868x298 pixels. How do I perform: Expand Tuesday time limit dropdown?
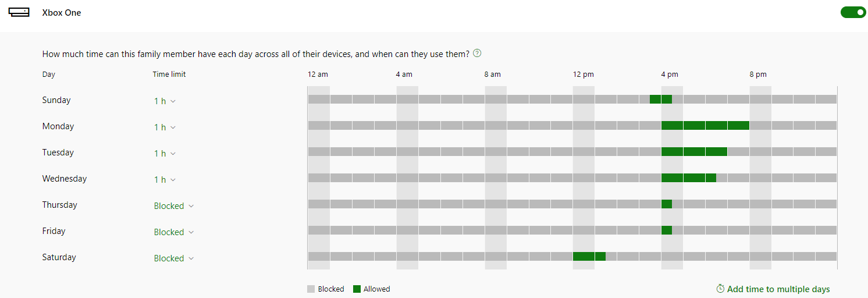[x=165, y=154]
